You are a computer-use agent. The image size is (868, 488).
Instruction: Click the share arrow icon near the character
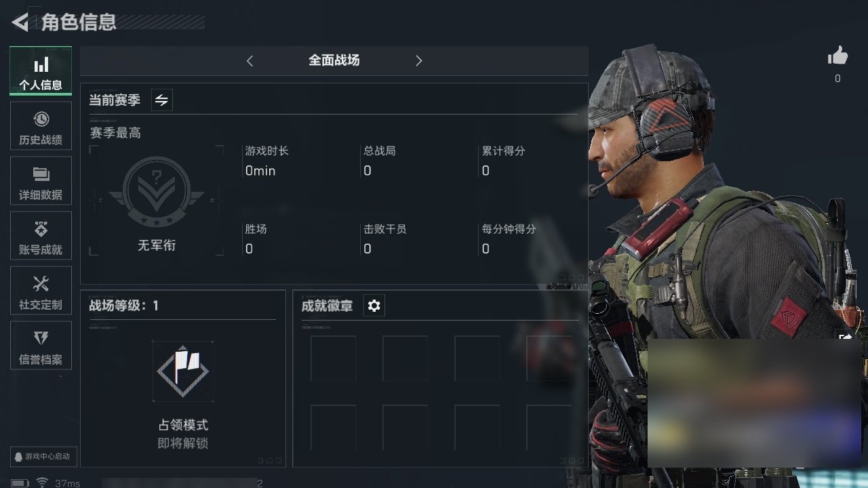(846, 337)
